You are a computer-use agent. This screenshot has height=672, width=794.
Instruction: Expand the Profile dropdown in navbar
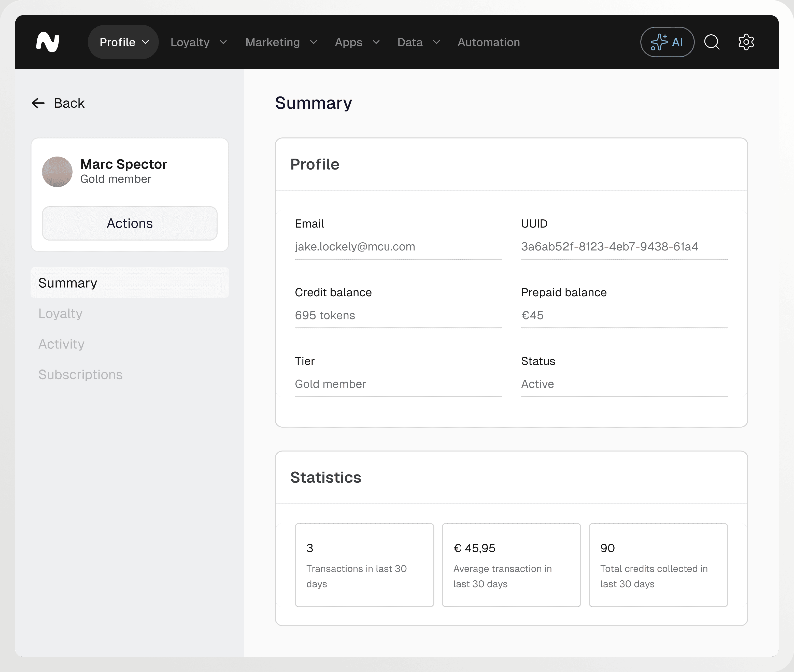pos(123,42)
